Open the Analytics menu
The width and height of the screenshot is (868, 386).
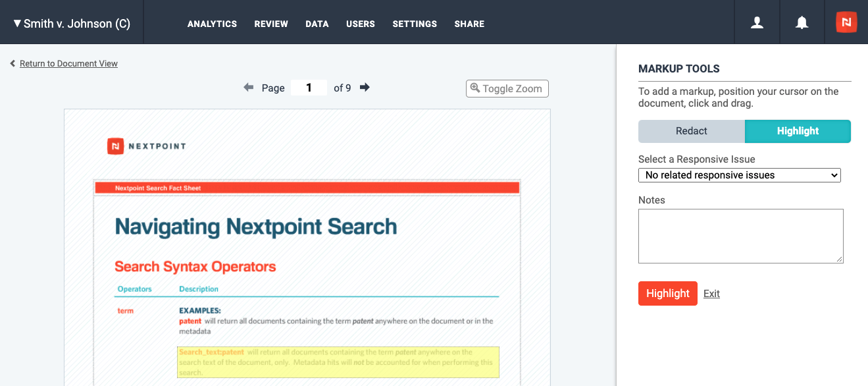tap(212, 24)
